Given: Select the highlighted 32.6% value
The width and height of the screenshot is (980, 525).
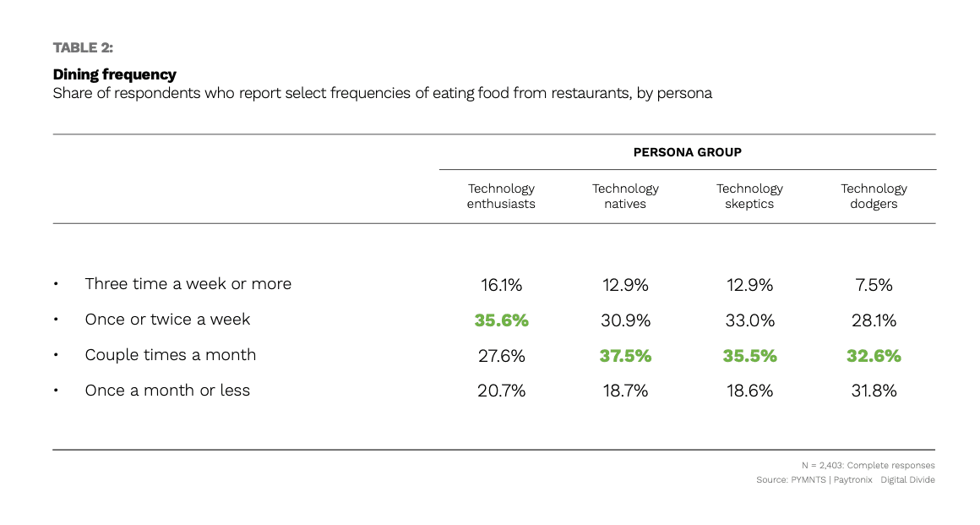Looking at the screenshot, I should (874, 356).
